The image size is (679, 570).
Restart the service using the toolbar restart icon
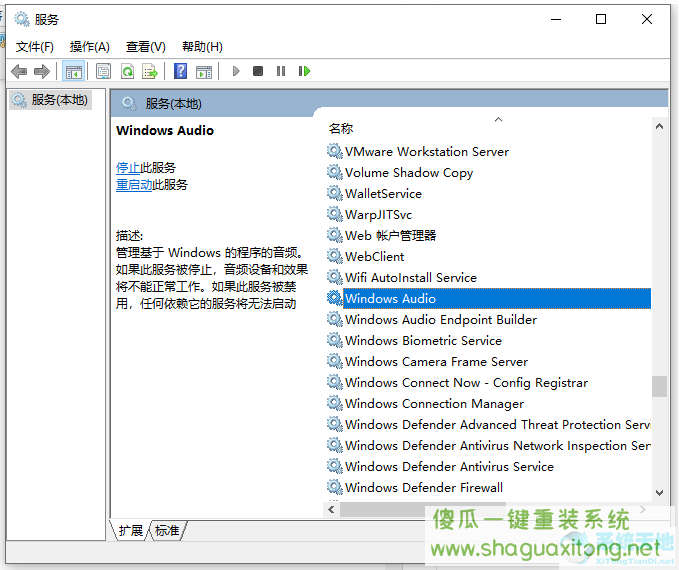[x=304, y=71]
